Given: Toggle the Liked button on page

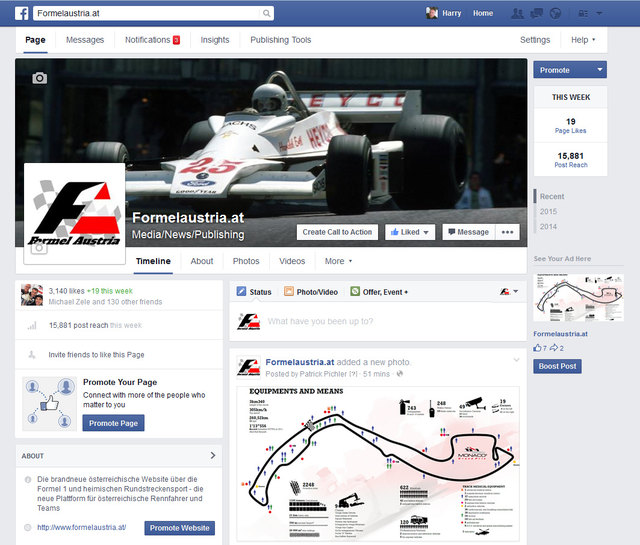Looking at the screenshot, I should (410, 232).
